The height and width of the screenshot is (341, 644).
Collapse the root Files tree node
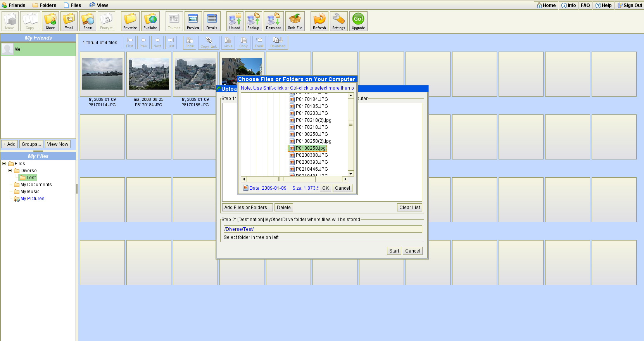tap(4, 164)
